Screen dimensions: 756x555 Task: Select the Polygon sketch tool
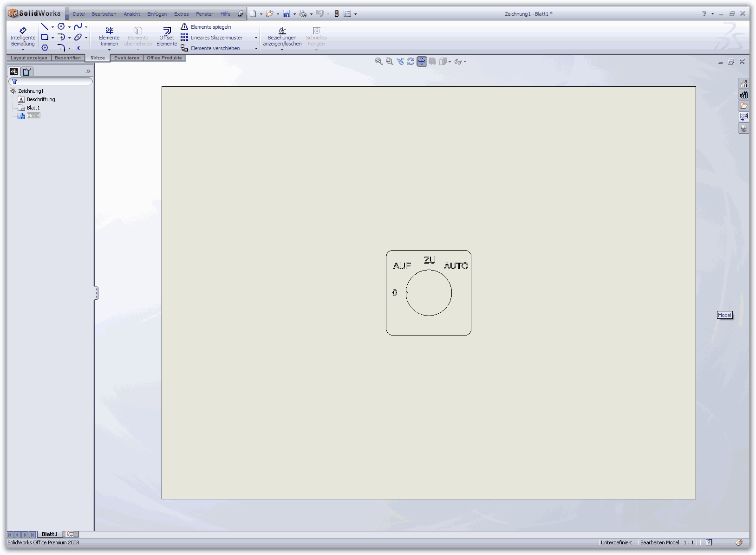(45, 48)
